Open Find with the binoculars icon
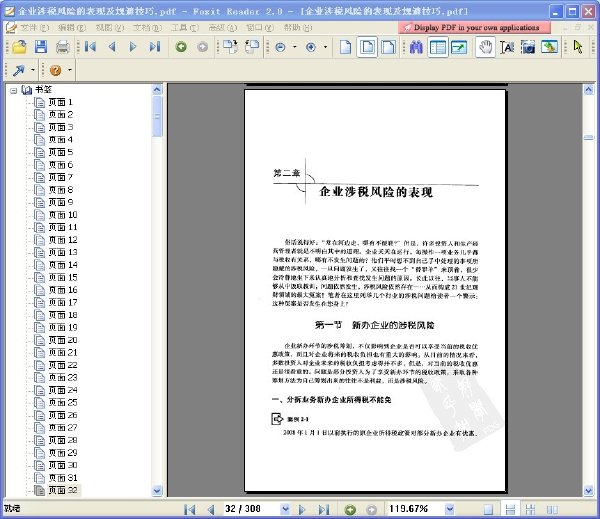This screenshot has width=600, height=519. pos(416,47)
